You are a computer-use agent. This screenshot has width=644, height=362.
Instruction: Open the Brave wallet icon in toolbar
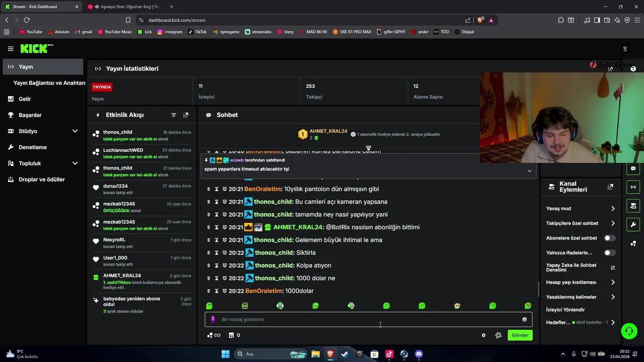click(x=607, y=20)
